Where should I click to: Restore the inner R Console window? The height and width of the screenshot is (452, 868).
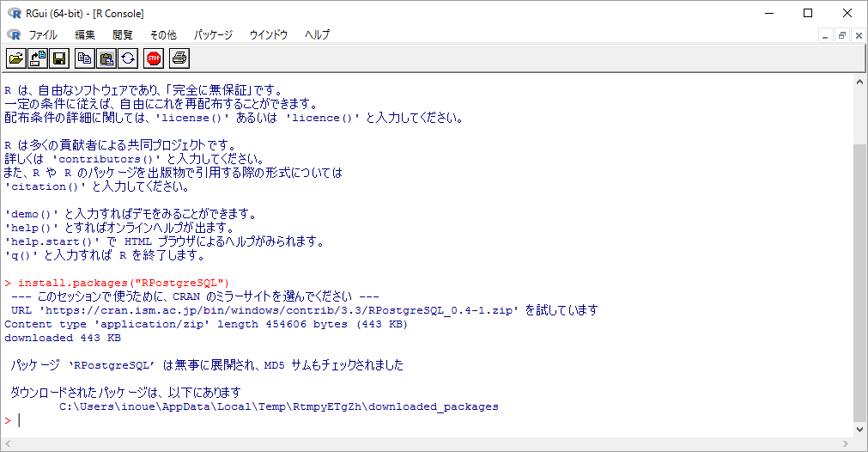pyautogui.click(x=842, y=36)
